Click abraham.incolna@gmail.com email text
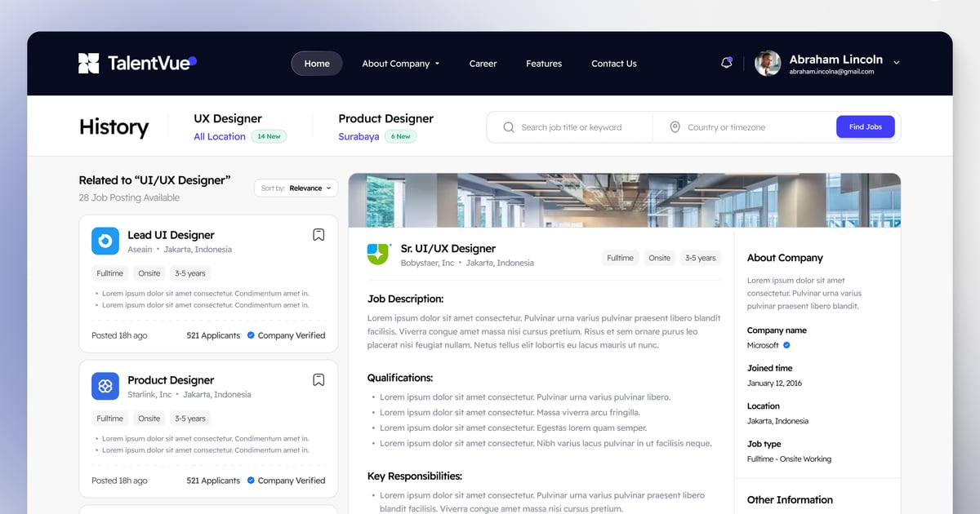This screenshot has width=980, height=514. pos(831,72)
